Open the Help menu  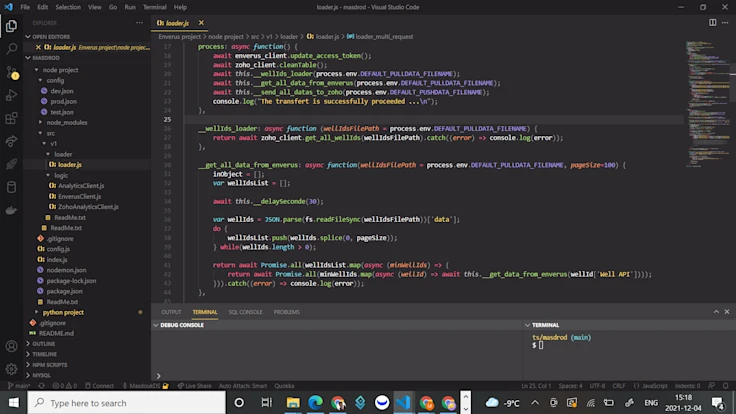click(180, 7)
